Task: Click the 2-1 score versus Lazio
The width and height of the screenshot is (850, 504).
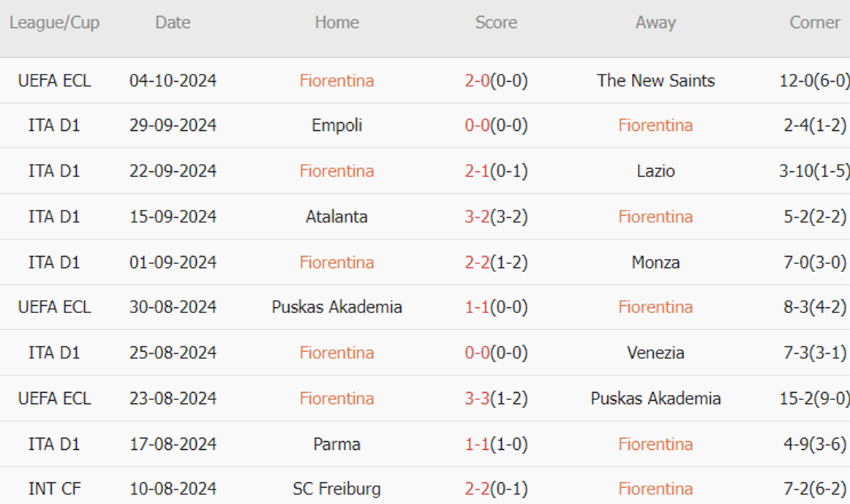Action: [x=477, y=171]
